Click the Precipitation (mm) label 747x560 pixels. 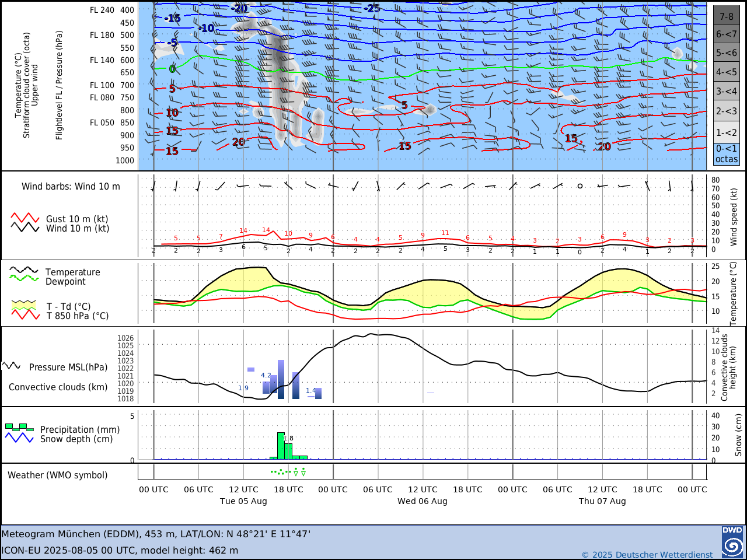(80, 429)
